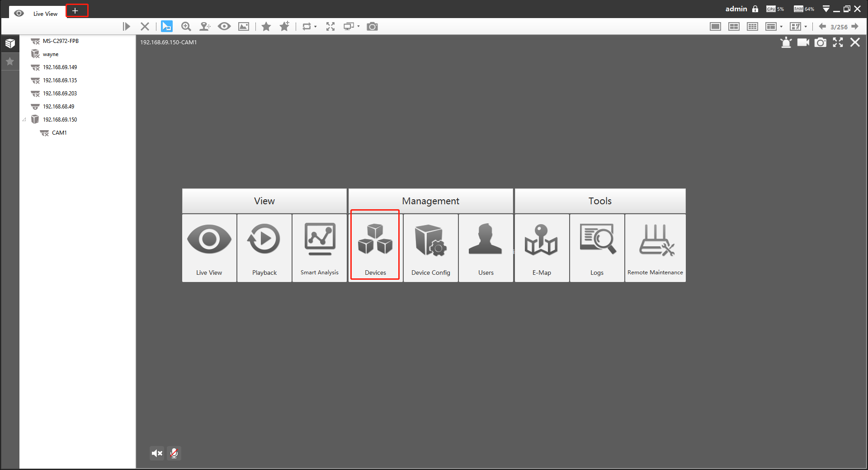
Task: Click the fullscreen arrows toolbar icon
Action: [x=330, y=27]
